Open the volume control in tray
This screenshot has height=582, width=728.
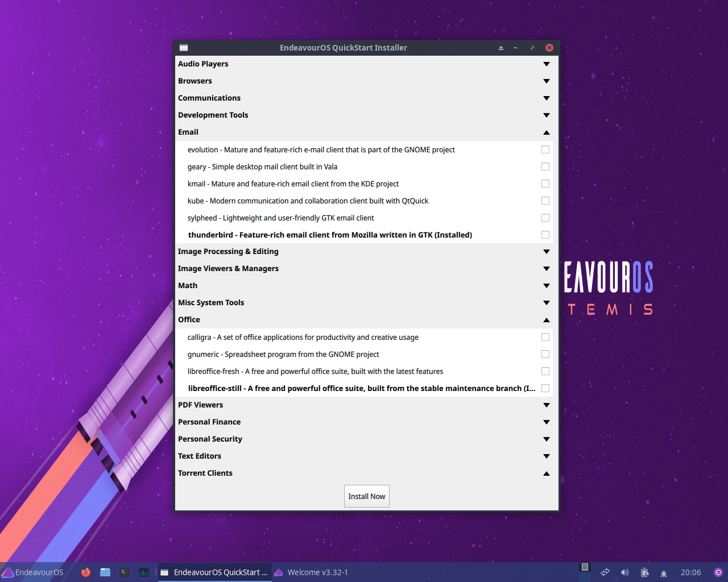tap(624, 572)
